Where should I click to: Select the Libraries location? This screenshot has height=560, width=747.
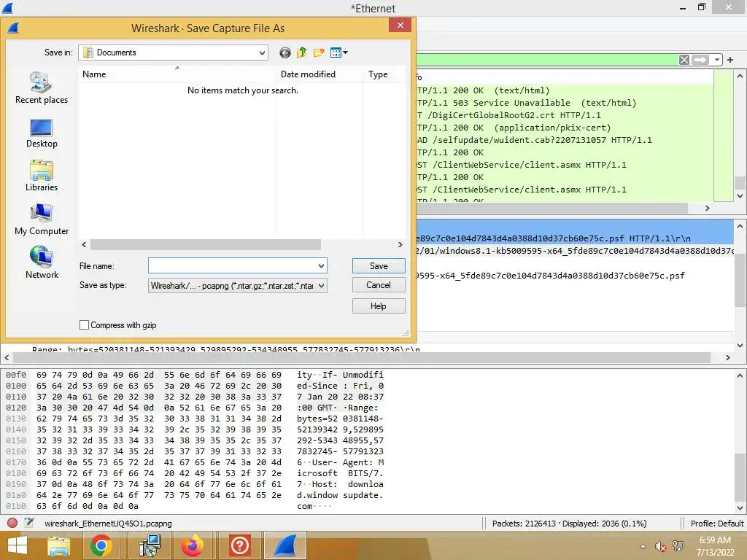tap(42, 176)
